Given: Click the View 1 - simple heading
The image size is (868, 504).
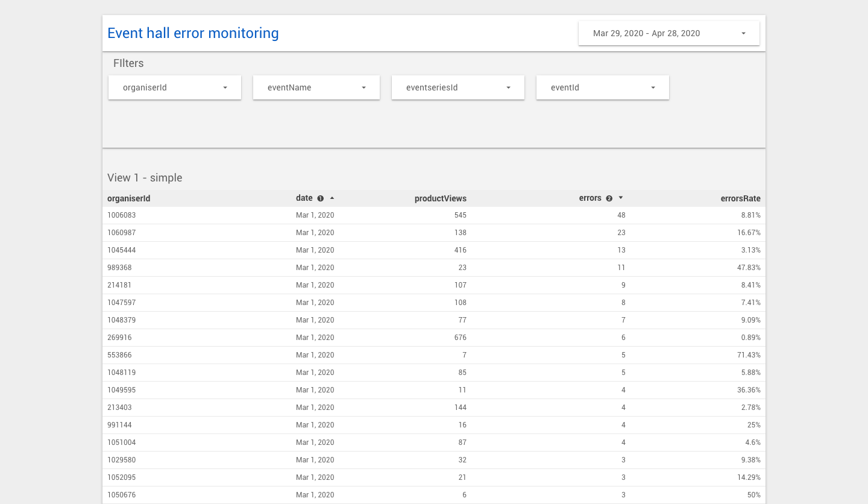Looking at the screenshot, I should point(145,178).
